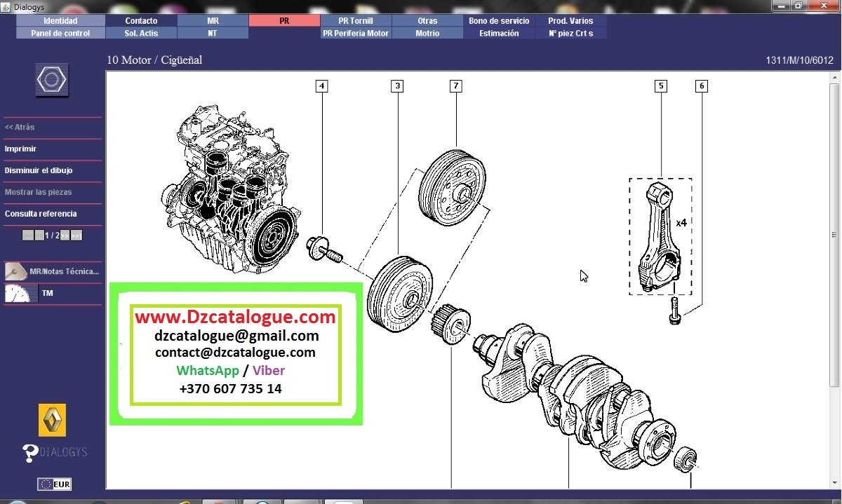Open the PR Tornill tab
Image resolution: width=842 pixels, height=504 pixels.
pos(356,21)
